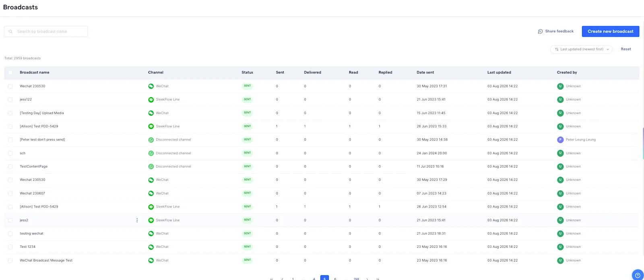Click the Unknown avatar in Test 1234 row

560,247
